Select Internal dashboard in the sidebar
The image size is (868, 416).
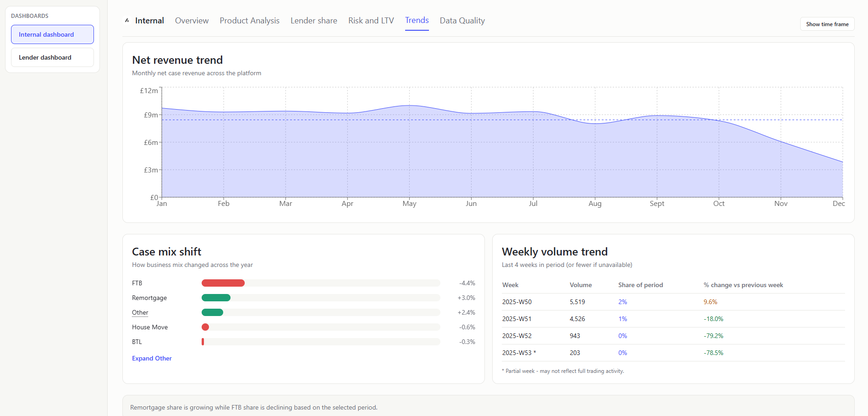tap(52, 34)
